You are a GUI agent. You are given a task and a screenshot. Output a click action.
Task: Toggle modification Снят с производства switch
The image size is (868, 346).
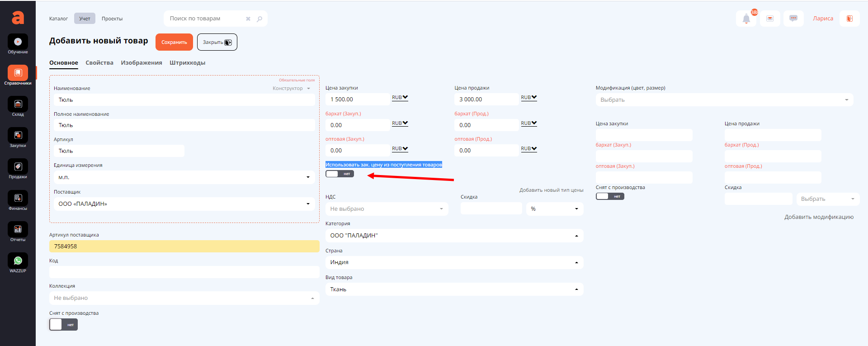[x=609, y=196]
